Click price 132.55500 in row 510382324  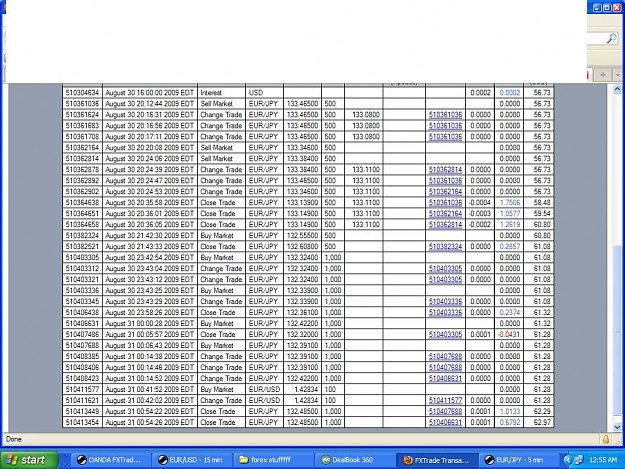(303, 235)
